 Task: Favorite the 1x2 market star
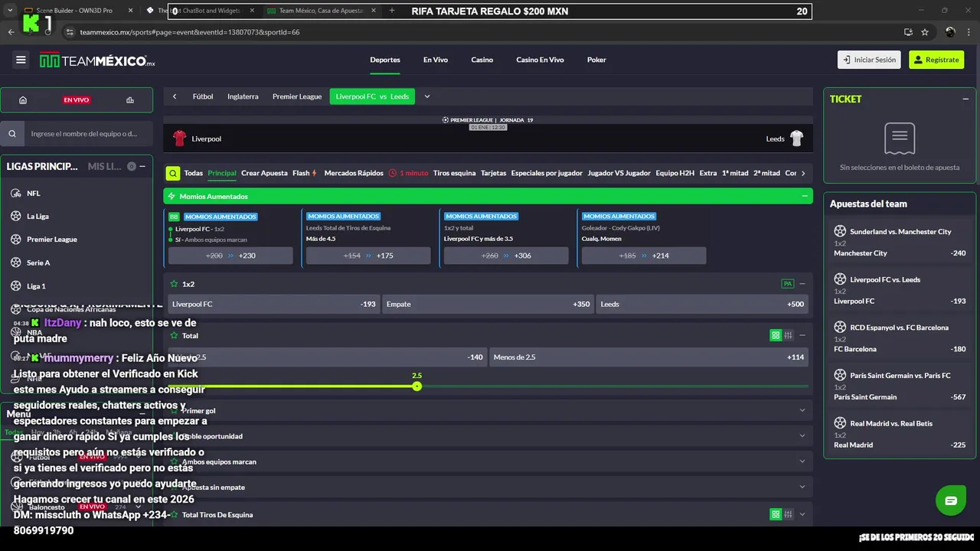[x=174, y=284]
